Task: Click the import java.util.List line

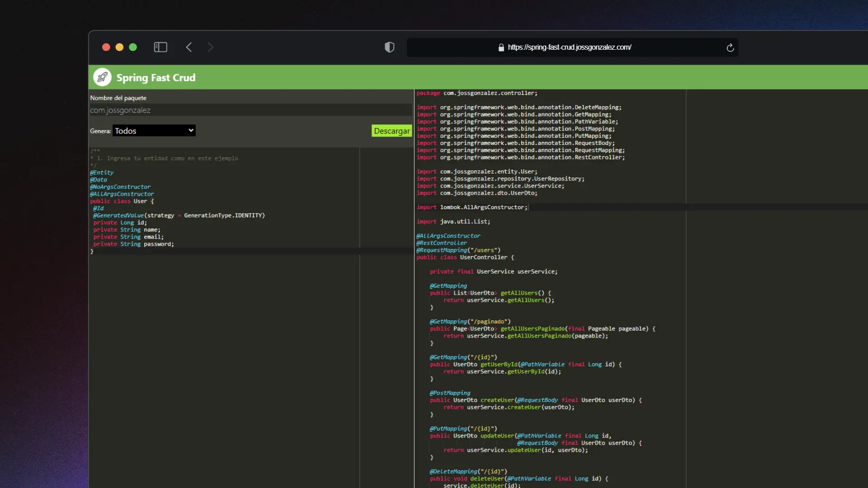Action: [453, 222]
